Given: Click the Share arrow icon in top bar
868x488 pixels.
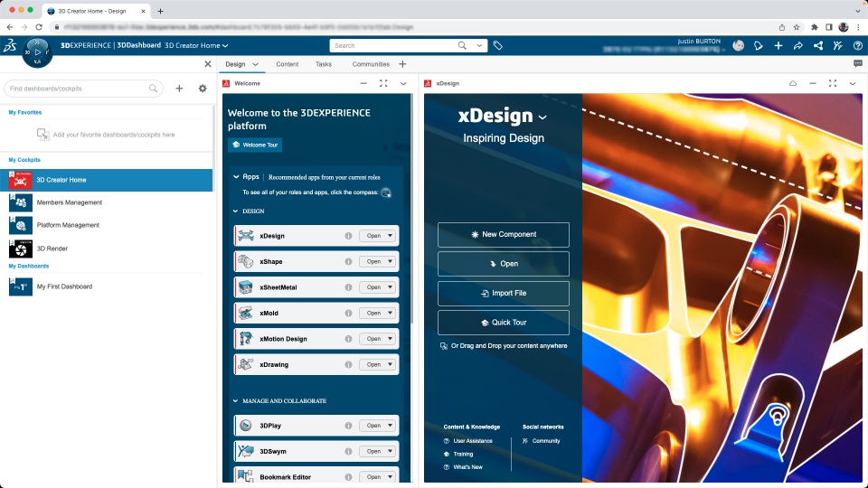Looking at the screenshot, I should [797, 45].
